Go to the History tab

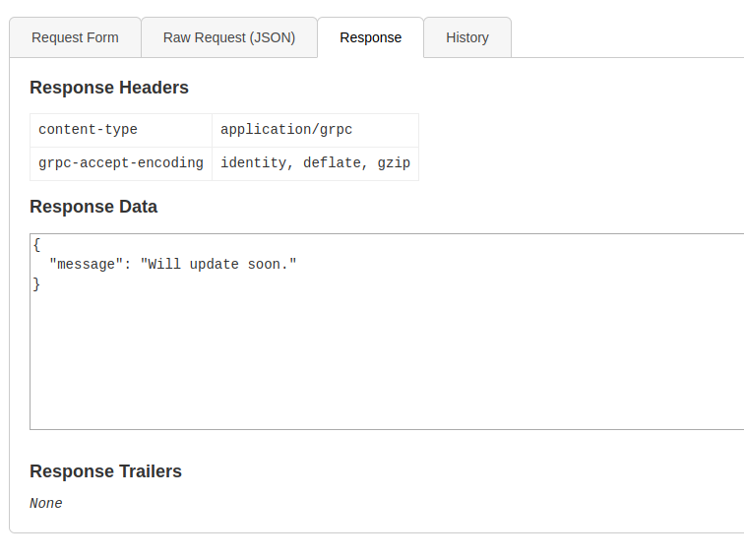[x=466, y=37]
